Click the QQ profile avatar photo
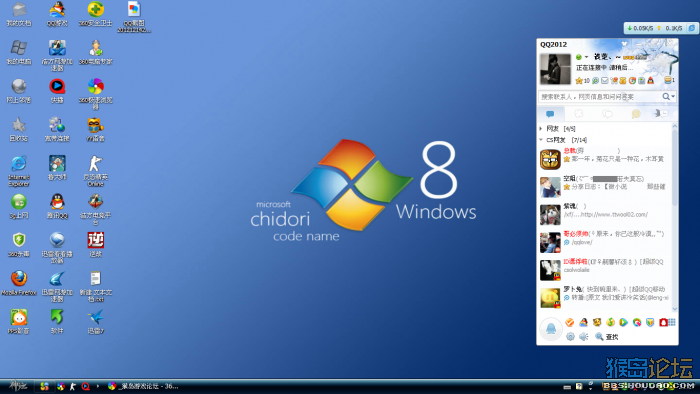This screenshot has height=394, width=700. click(555, 69)
